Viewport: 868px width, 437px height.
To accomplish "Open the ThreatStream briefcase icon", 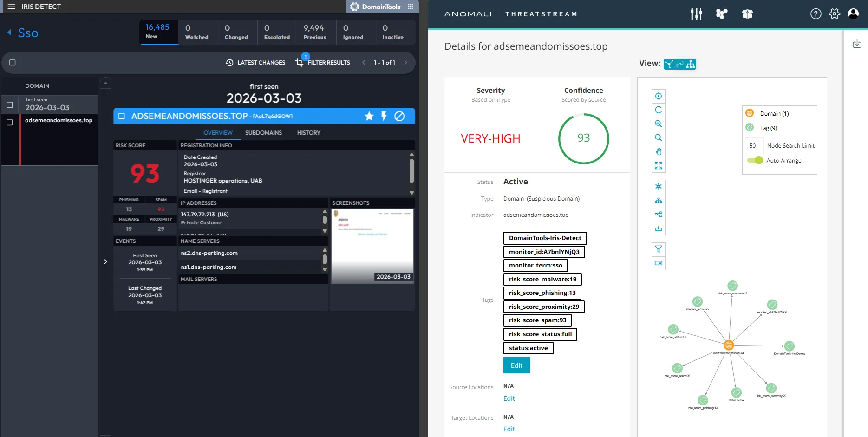I will point(747,14).
